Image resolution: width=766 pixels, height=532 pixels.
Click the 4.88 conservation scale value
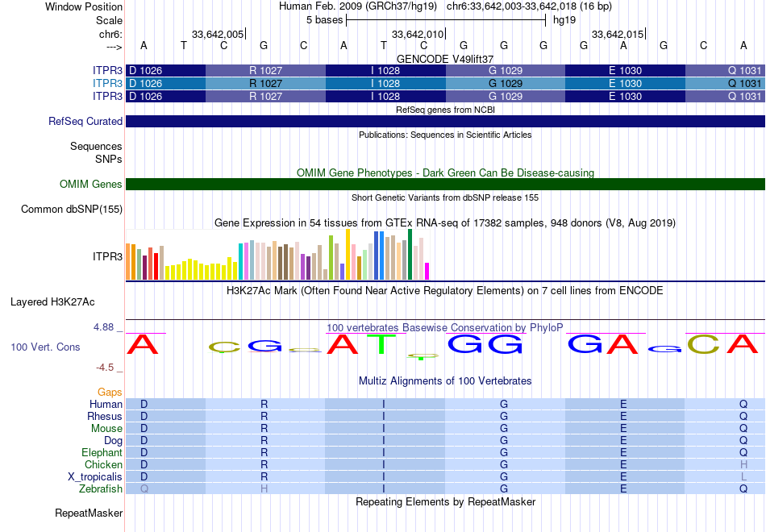pos(103,327)
